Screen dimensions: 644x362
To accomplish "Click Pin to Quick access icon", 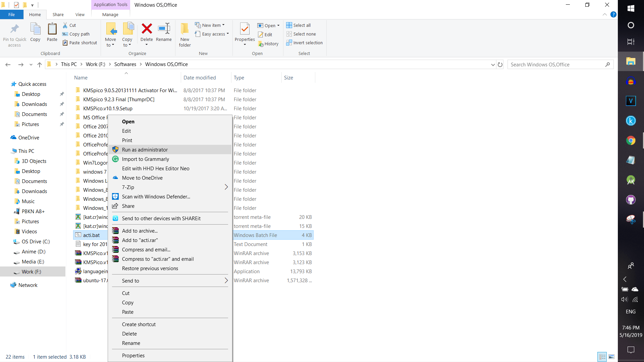I will (x=14, y=29).
